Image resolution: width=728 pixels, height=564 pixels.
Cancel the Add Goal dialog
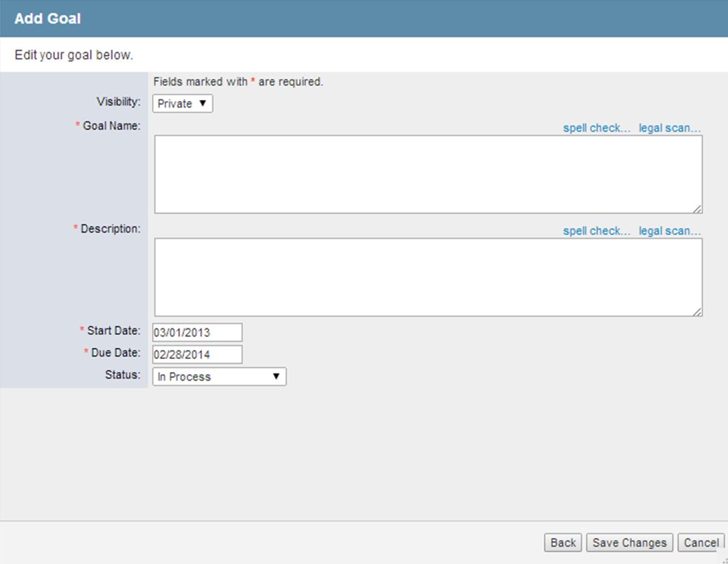point(701,542)
